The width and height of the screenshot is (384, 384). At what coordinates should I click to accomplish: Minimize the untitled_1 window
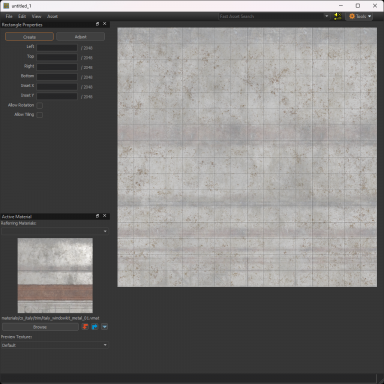pyautogui.click(x=341, y=6)
